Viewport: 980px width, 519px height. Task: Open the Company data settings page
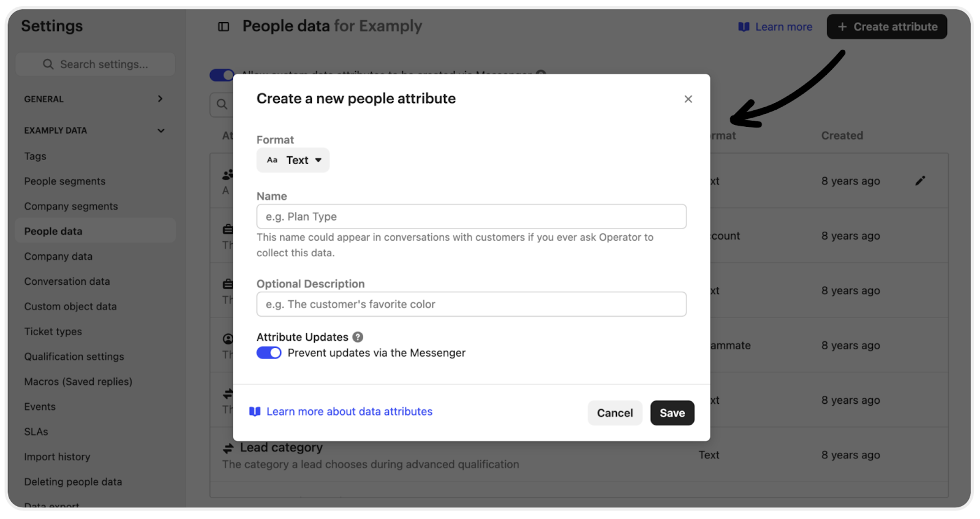(x=58, y=256)
